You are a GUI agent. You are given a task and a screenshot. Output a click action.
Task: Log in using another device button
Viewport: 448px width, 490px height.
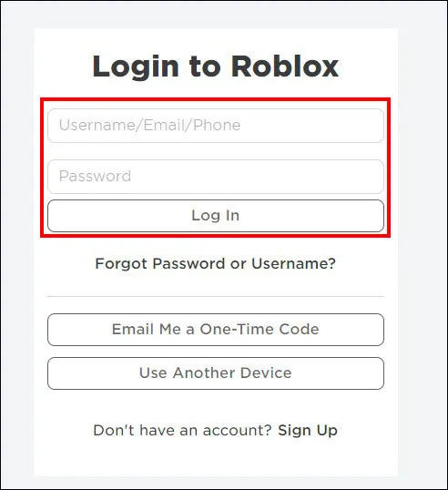point(216,373)
